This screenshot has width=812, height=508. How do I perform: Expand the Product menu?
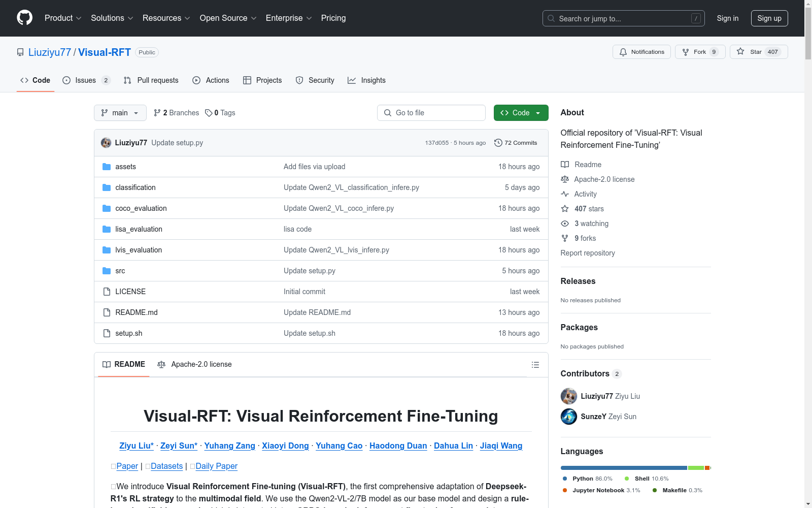[63, 18]
